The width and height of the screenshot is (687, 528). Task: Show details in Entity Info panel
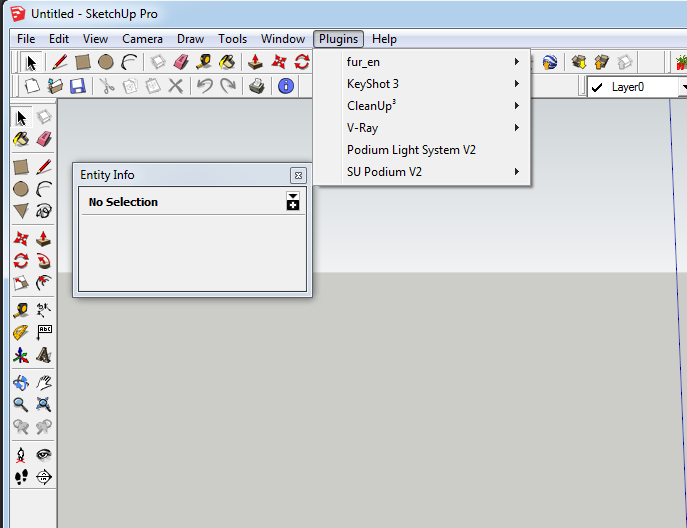(x=293, y=201)
